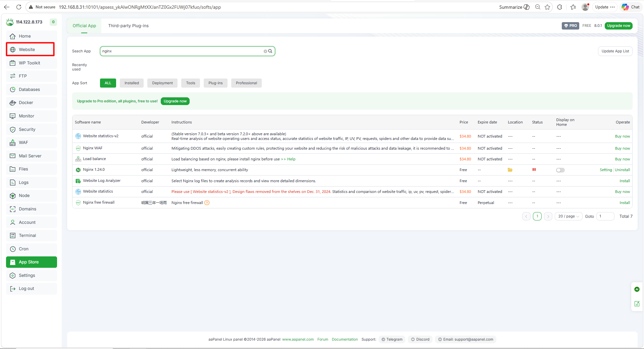The image size is (644, 349).
Task: Buy now for Nginx WAF
Action: tap(622, 148)
